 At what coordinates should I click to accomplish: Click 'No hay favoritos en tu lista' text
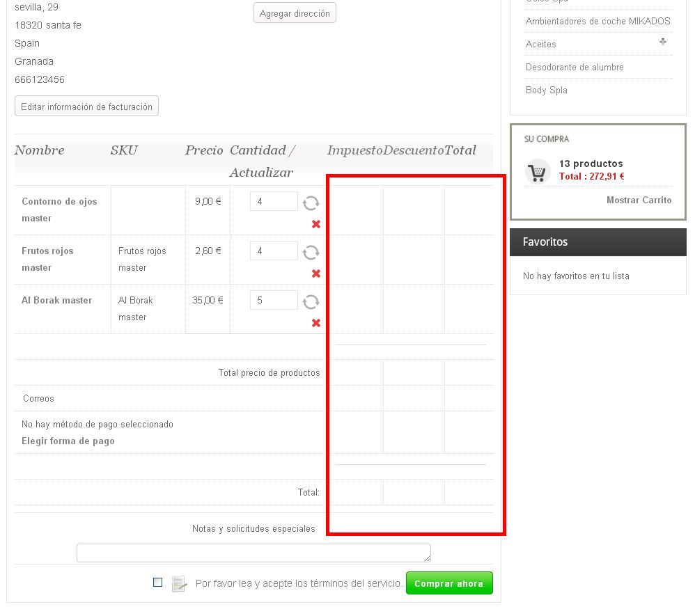(576, 276)
